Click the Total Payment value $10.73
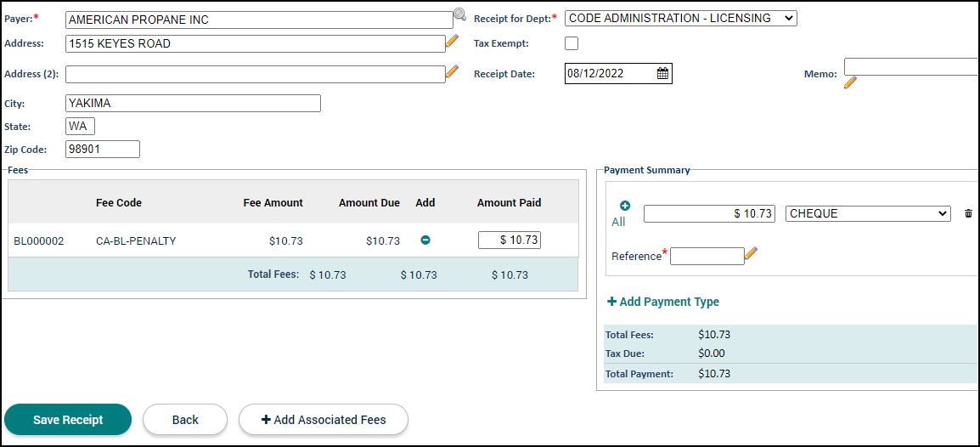 point(714,374)
